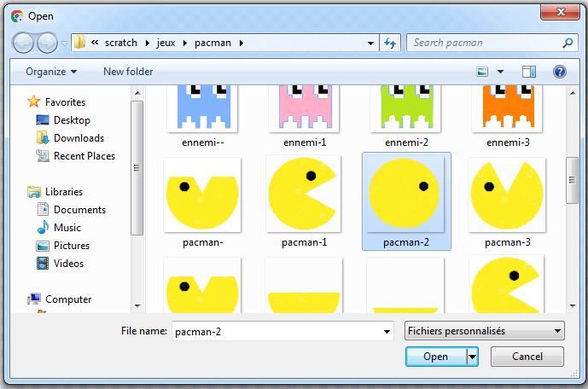
Task: Open the Fichiers personnalisés file type dropdown
Action: (485, 331)
